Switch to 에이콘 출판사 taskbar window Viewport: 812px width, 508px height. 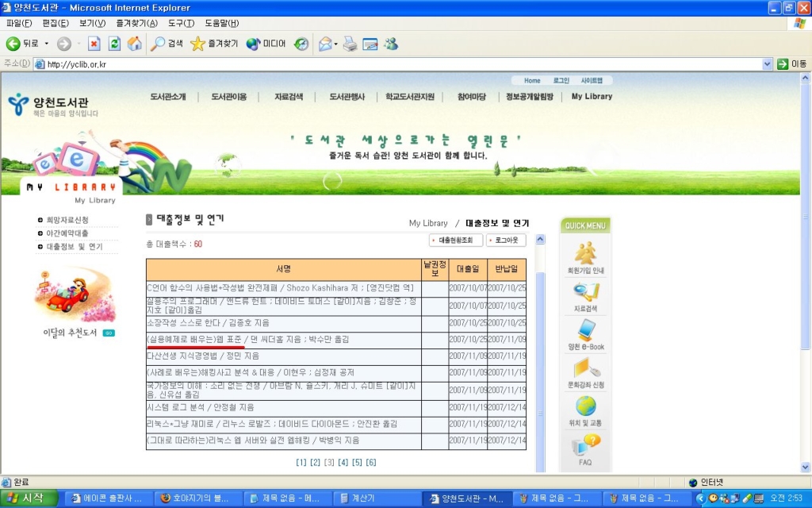[x=109, y=498]
